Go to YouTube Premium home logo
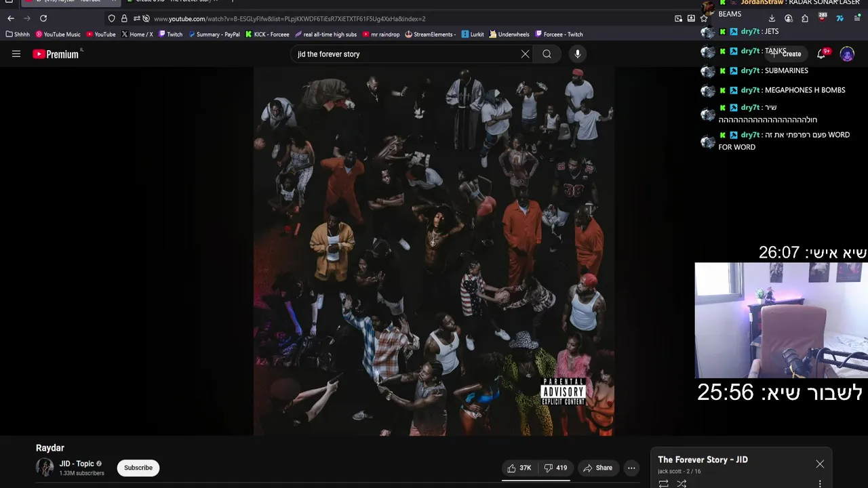Screen dimensions: 868x488 tap(56, 54)
